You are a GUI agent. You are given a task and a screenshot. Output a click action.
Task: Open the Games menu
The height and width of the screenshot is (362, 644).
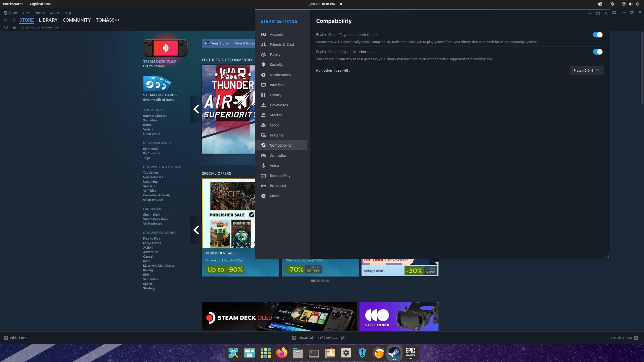click(x=54, y=13)
